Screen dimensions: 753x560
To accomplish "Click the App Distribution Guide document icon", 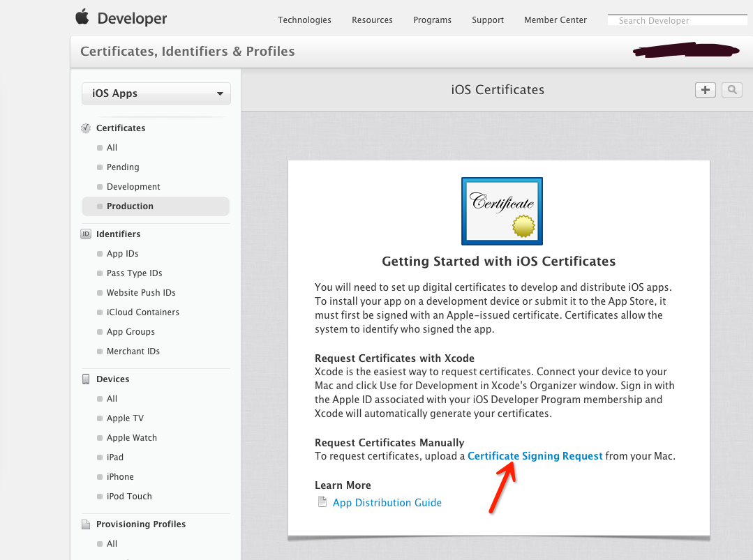I will point(322,502).
